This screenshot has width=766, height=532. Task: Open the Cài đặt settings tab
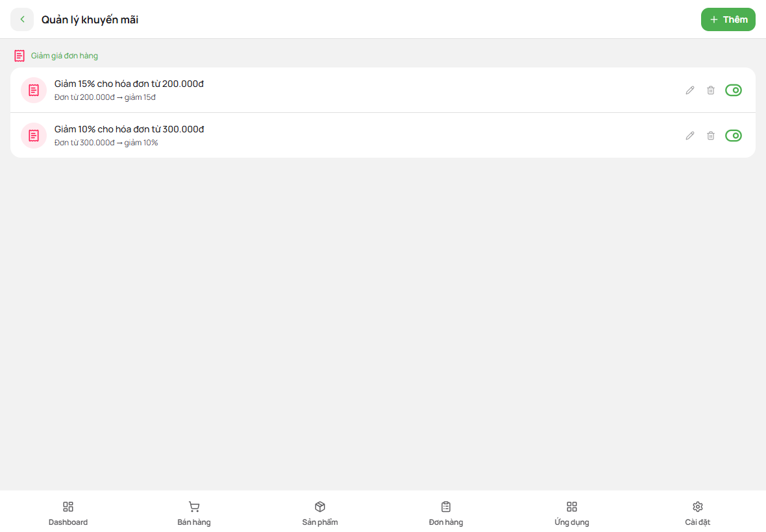pyautogui.click(x=698, y=513)
